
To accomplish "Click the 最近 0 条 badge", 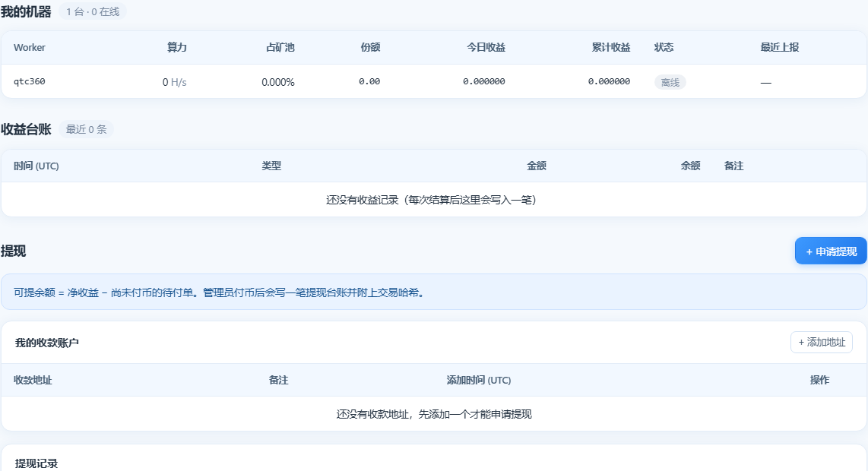I will (x=87, y=129).
